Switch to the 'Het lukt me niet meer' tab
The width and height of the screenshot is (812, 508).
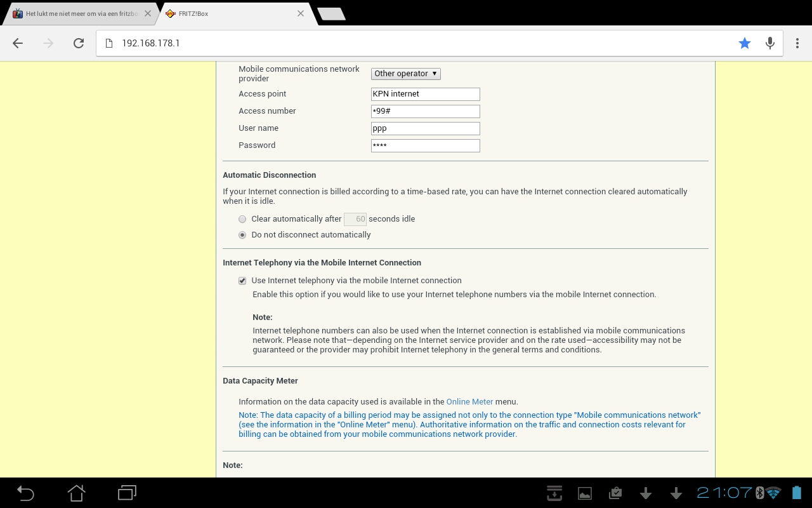click(79, 13)
